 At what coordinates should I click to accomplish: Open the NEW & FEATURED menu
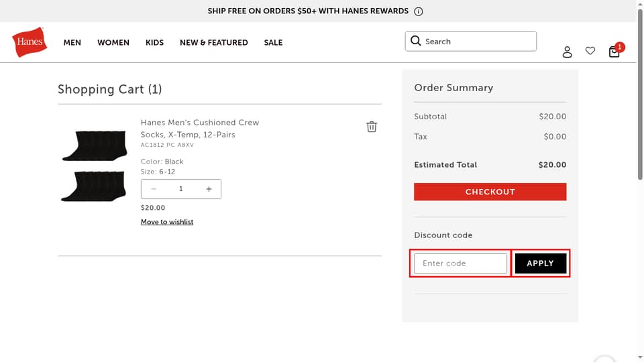213,43
